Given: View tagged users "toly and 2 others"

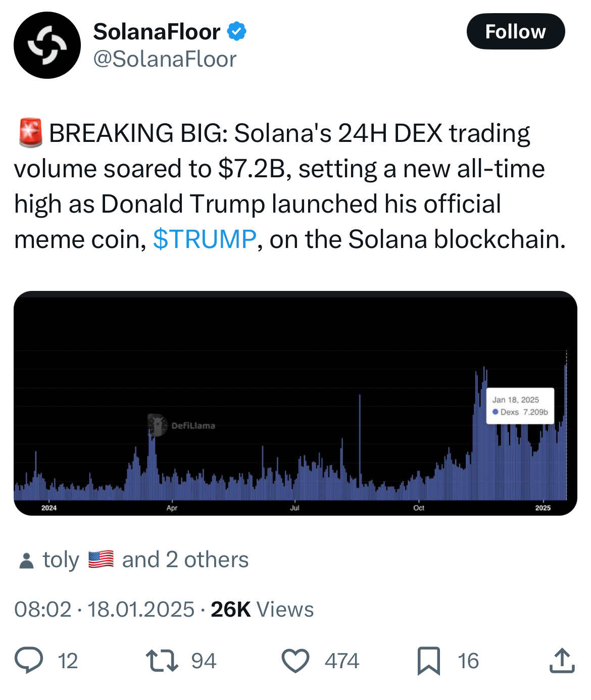Looking at the screenshot, I should (145, 560).
